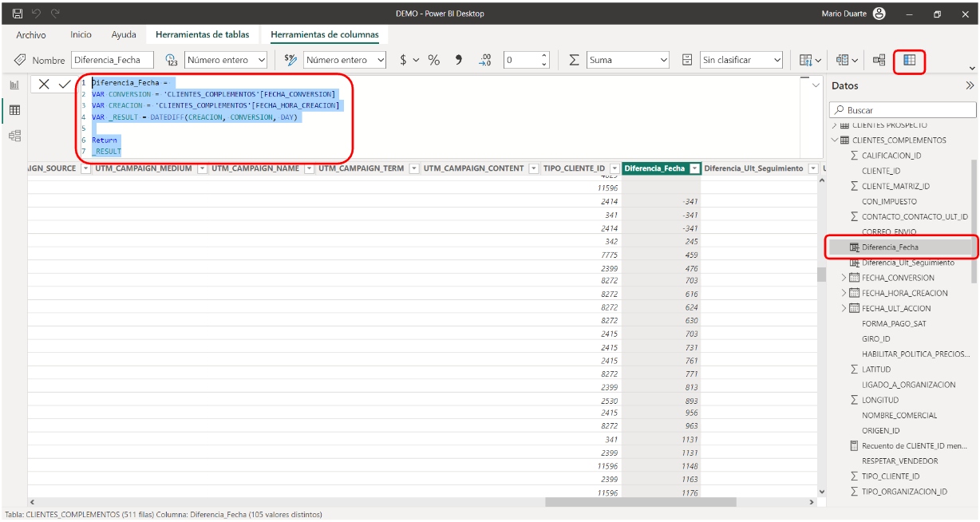980x522 pixels.
Task: Collapse the CLIENTES_COMPLEMENTOS table
Action: coord(835,140)
